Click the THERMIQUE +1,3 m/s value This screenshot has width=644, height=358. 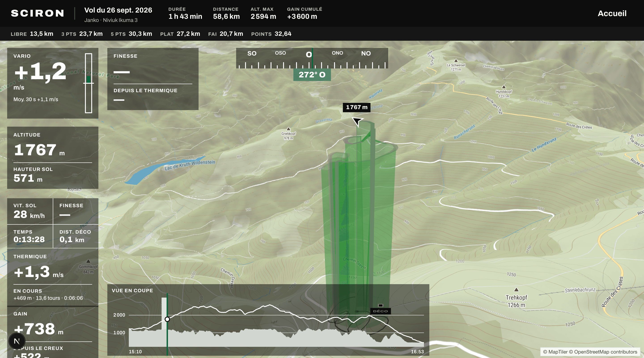(38, 272)
